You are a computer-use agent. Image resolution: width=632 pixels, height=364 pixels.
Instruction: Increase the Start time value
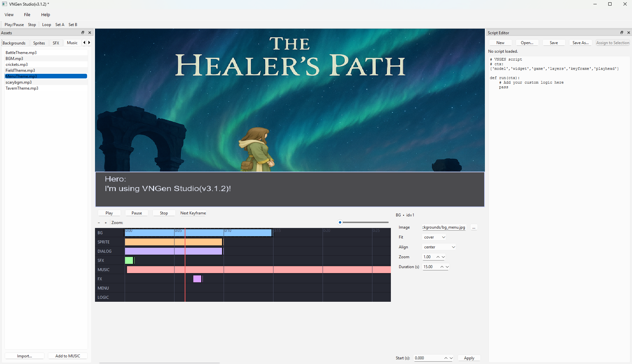tap(446, 358)
